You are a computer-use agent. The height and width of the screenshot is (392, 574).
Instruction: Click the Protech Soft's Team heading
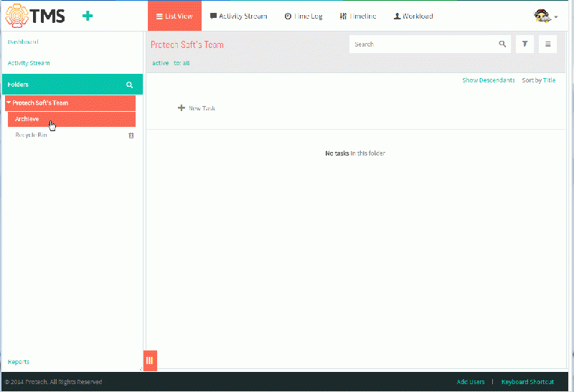[x=187, y=44]
